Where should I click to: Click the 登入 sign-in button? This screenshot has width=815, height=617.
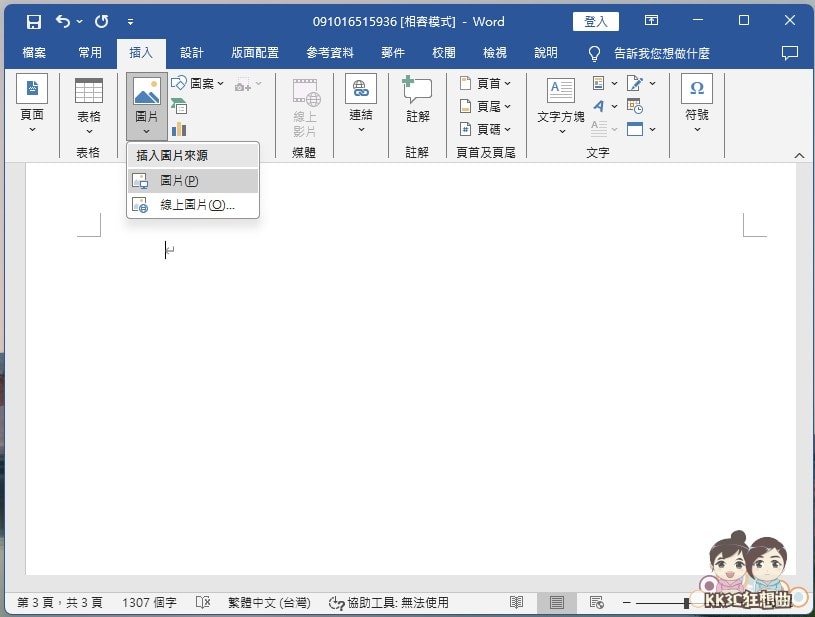coord(596,21)
